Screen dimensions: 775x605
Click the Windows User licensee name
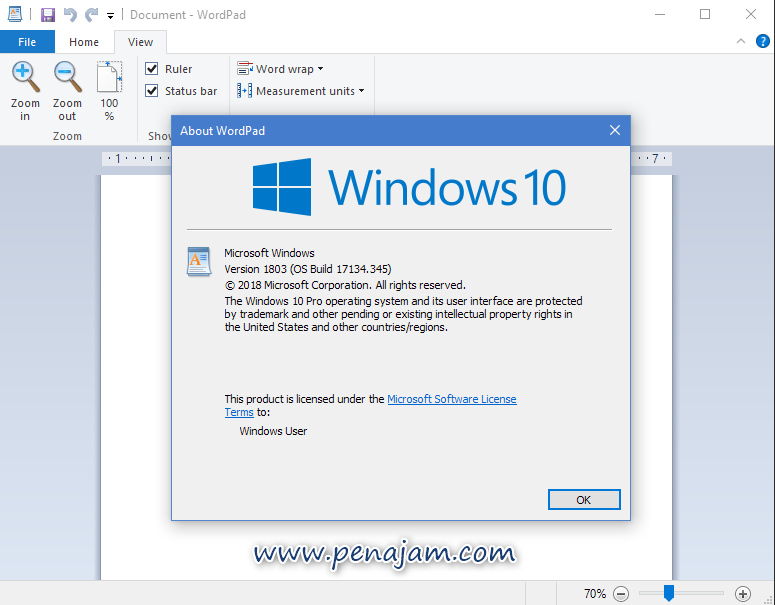[x=273, y=431]
